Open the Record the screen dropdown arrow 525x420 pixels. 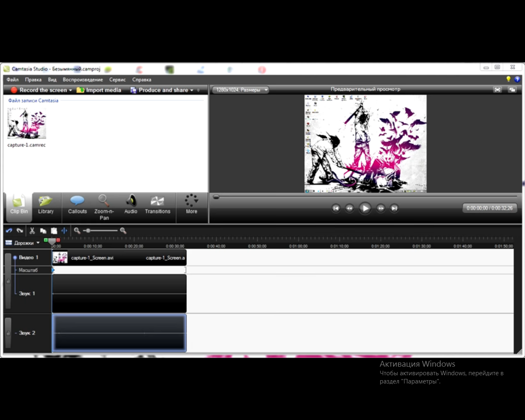coord(71,90)
